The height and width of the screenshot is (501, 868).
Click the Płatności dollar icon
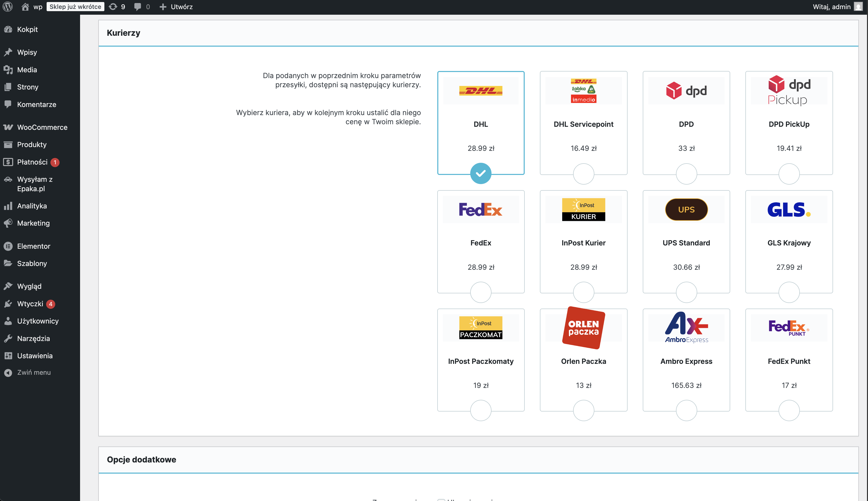pyautogui.click(x=8, y=162)
